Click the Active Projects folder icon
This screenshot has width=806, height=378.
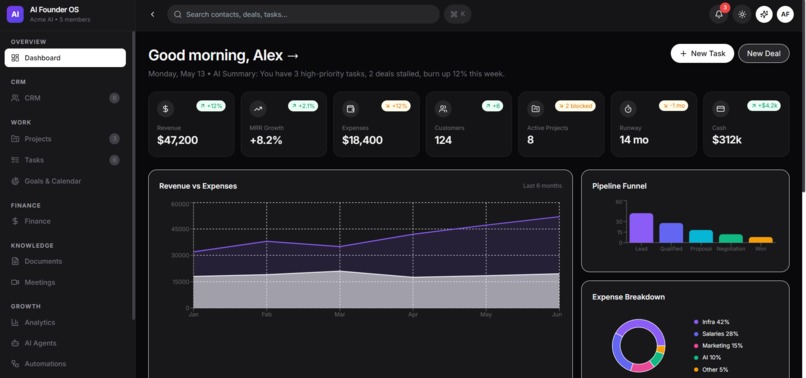tap(536, 109)
